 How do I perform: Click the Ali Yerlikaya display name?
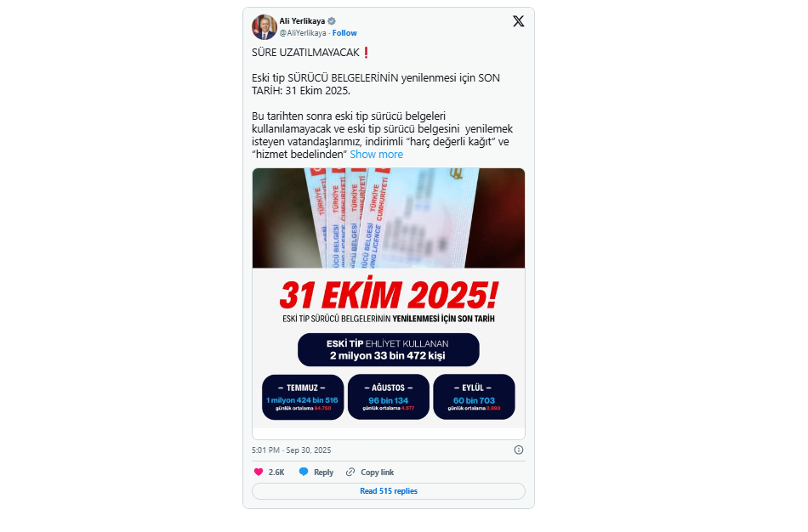pyautogui.click(x=302, y=21)
